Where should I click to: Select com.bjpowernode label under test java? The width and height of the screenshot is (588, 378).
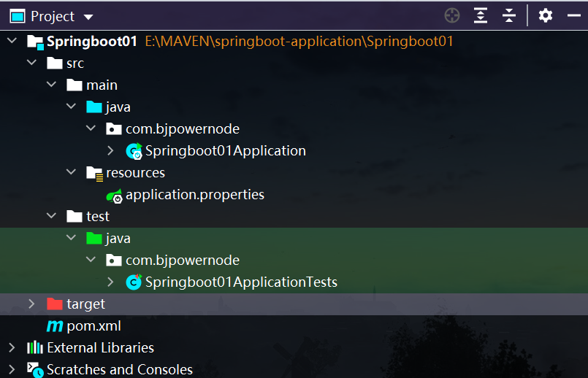click(183, 261)
